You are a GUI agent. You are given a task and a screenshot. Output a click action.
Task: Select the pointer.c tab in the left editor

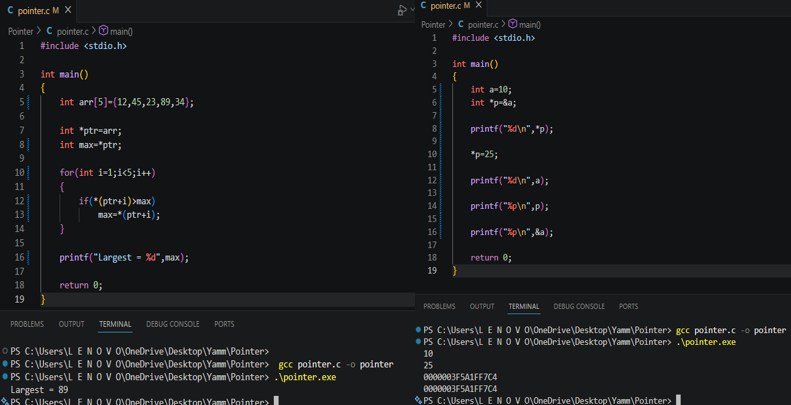[39, 10]
